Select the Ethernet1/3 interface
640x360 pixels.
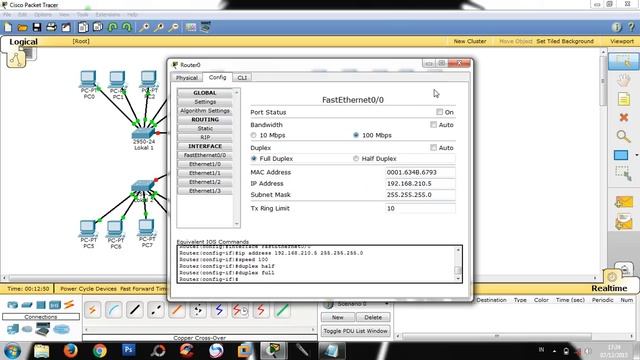[x=205, y=191]
